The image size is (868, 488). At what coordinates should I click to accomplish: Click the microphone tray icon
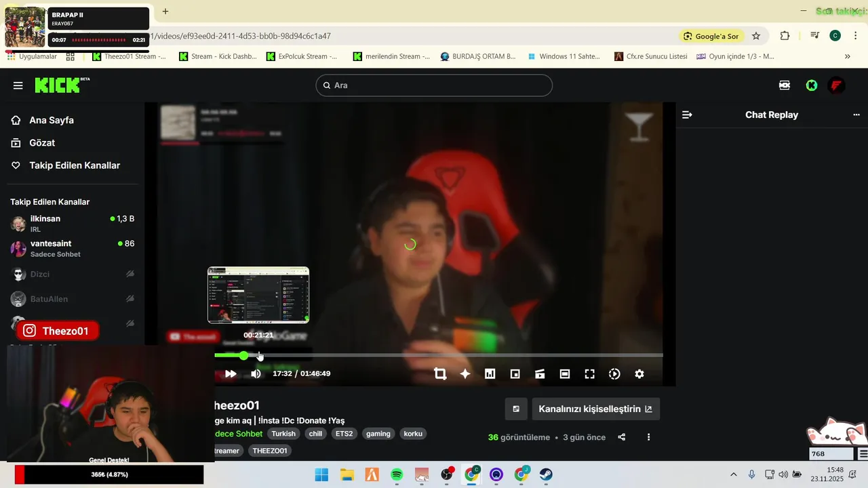[x=751, y=474]
